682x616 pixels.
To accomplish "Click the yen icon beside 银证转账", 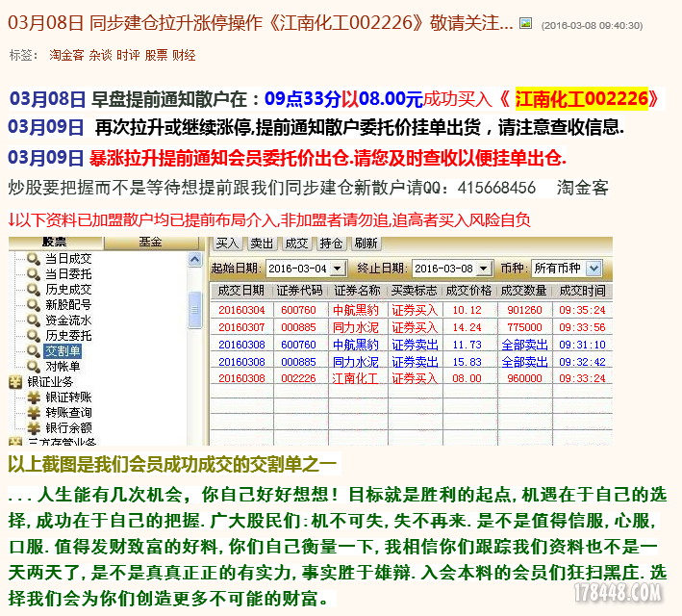I will (34, 397).
